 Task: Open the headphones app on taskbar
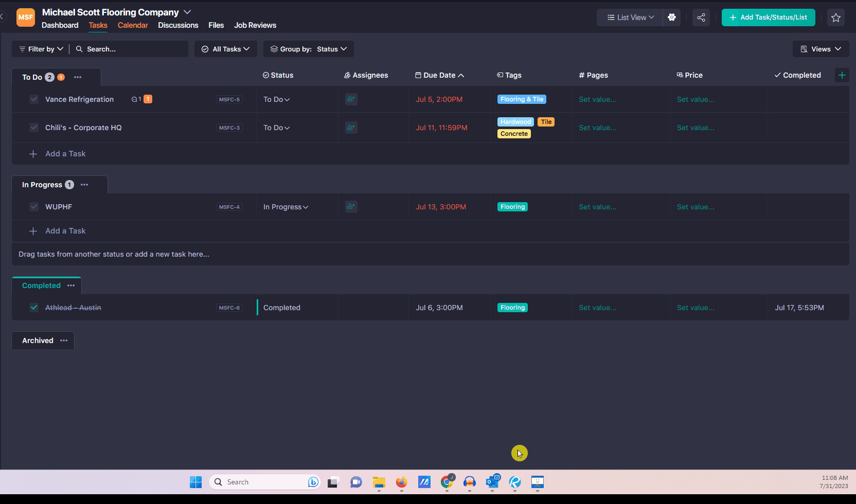click(x=470, y=482)
